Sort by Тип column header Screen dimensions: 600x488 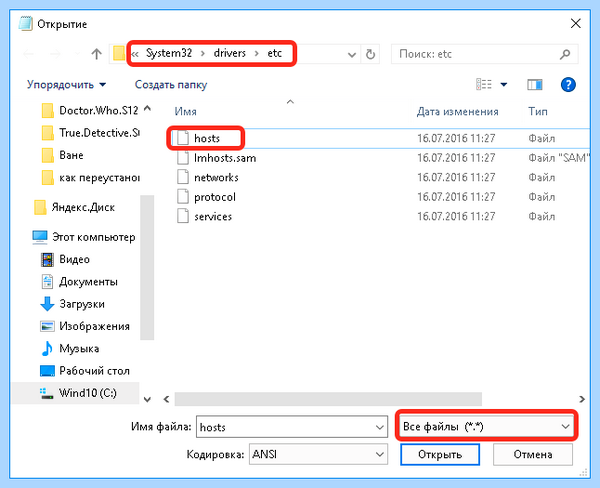[x=538, y=111]
